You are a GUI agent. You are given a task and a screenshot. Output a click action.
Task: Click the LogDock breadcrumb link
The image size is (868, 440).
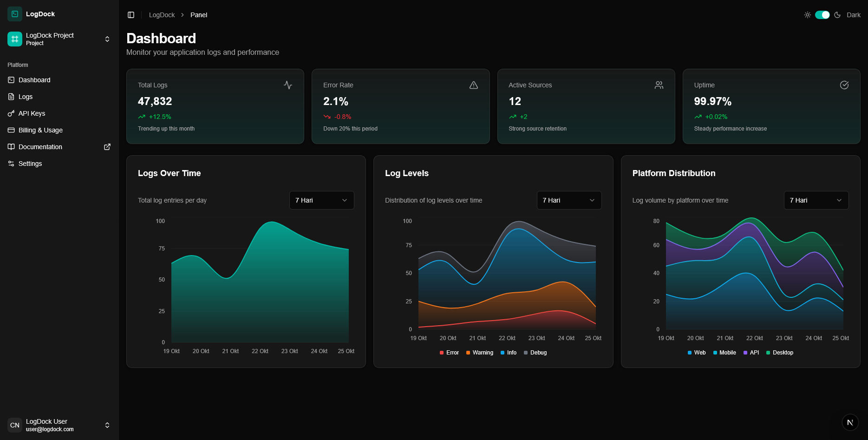pyautogui.click(x=162, y=15)
